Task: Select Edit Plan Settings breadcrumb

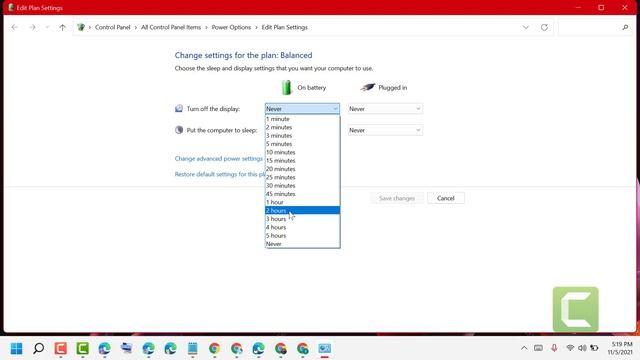Action: [284, 27]
